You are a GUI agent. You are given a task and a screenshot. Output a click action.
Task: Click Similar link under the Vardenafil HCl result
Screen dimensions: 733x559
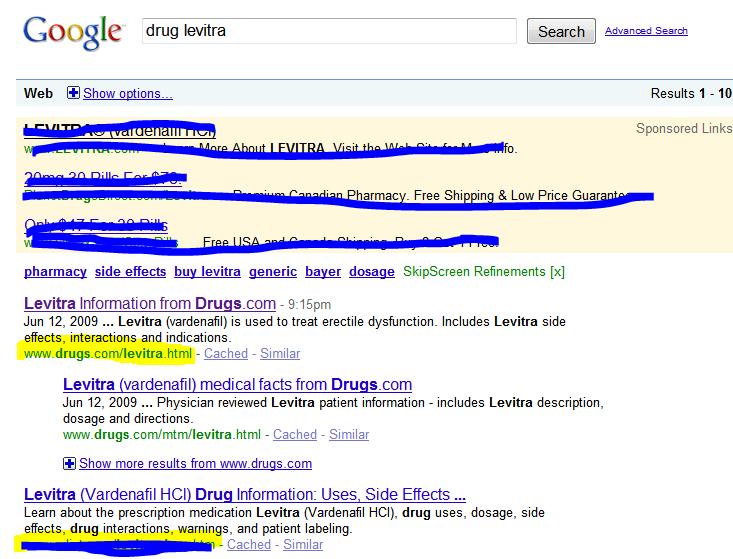coord(303,545)
